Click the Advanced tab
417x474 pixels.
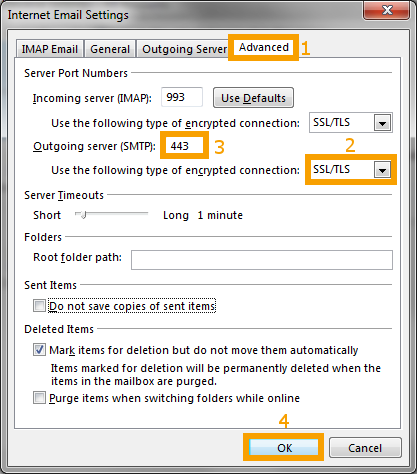click(264, 47)
